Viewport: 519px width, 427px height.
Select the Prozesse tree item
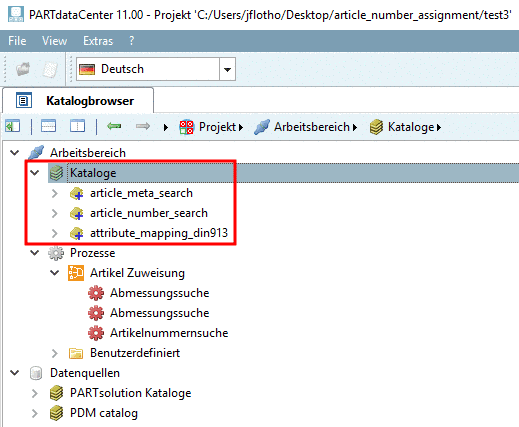pyautogui.click(x=92, y=253)
